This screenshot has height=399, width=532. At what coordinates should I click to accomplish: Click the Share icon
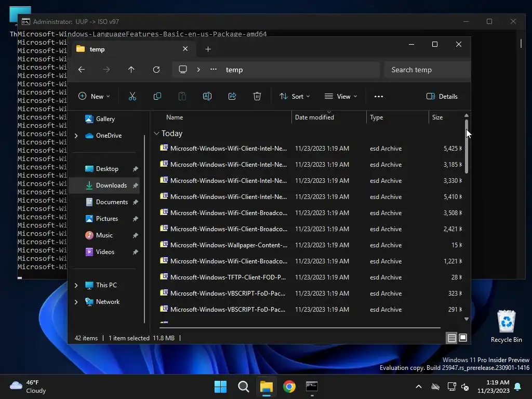click(232, 96)
